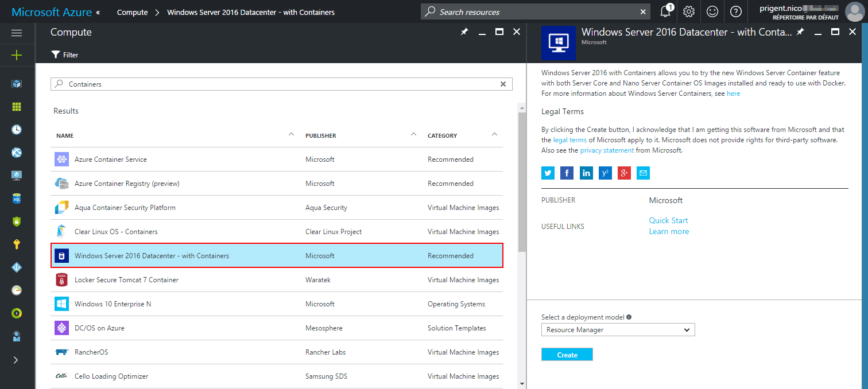The image size is (868, 389).
Task: Click the feedback smiley icon
Action: click(712, 11)
